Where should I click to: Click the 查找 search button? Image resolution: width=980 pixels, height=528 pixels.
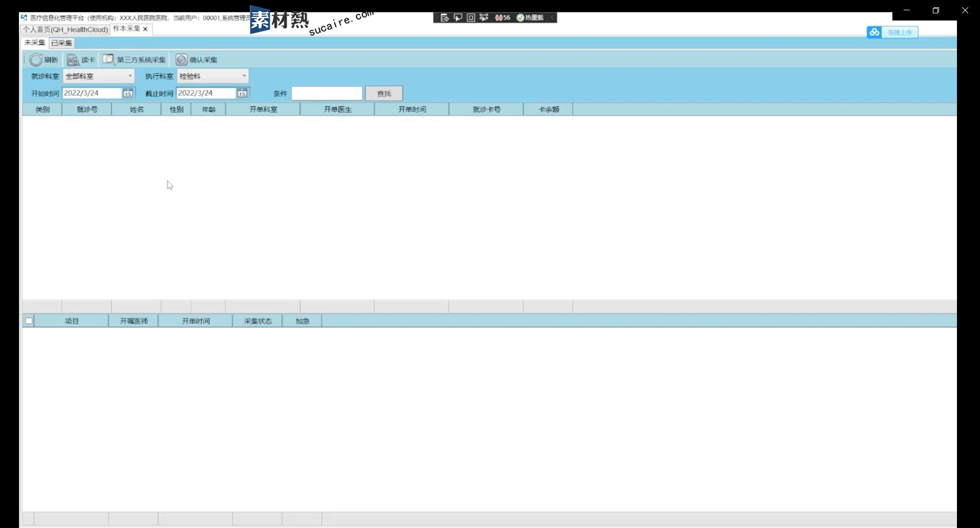[x=384, y=93]
